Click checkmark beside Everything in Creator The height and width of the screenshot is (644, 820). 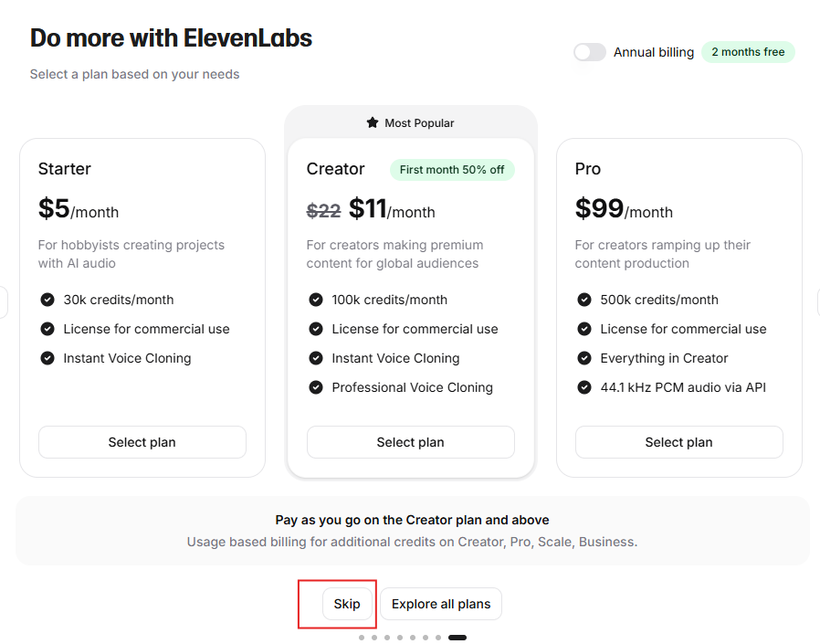[584, 358]
